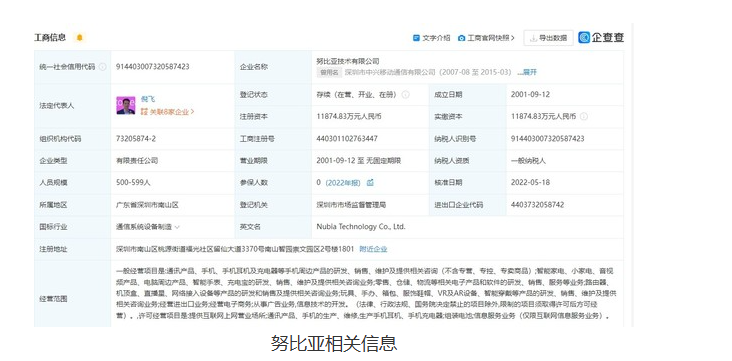
Task: Expand the 通信系统设备制造 industry dropdown
Action: tap(177, 227)
